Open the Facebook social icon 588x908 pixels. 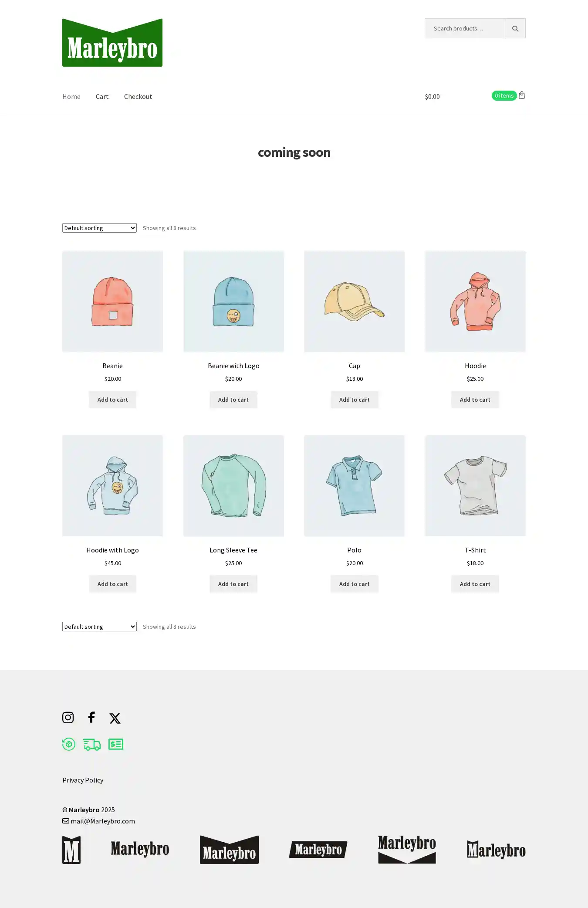pyautogui.click(x=91, y=717)
